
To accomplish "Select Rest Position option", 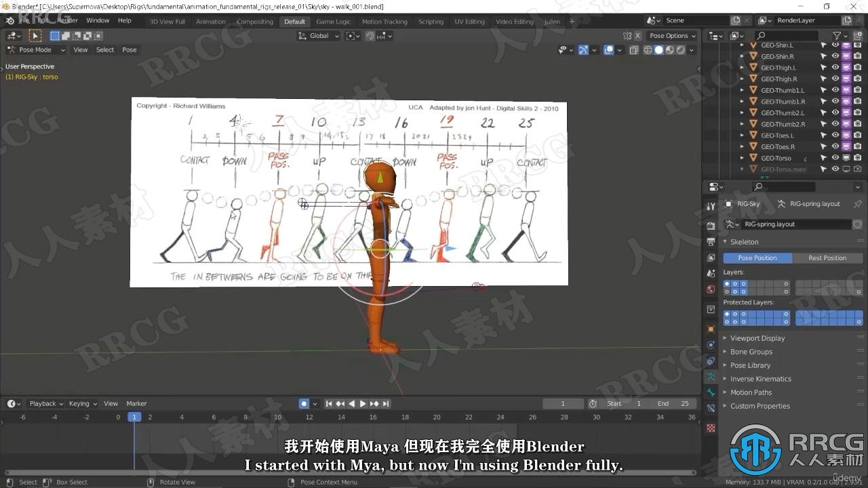I will pos(827,258).
